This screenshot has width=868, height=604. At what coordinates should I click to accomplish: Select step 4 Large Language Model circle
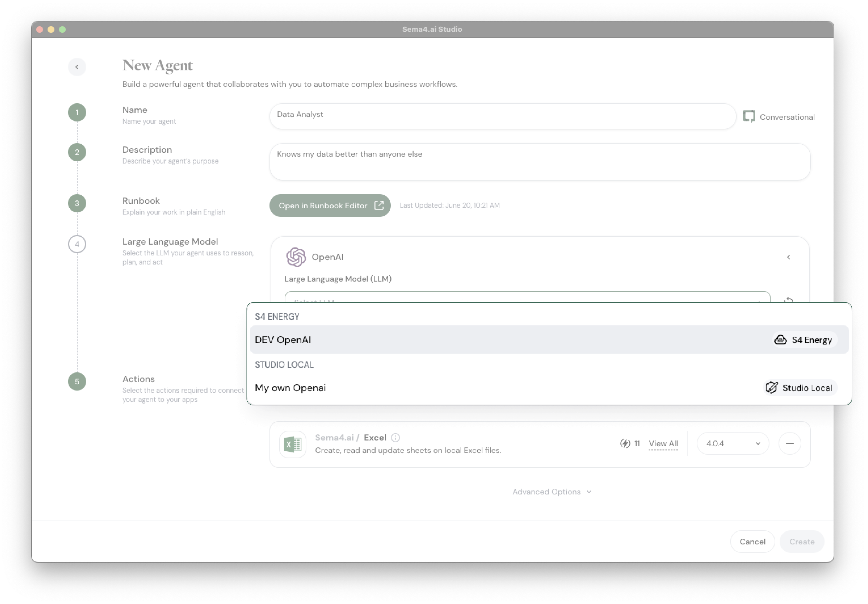coord(77,244)
